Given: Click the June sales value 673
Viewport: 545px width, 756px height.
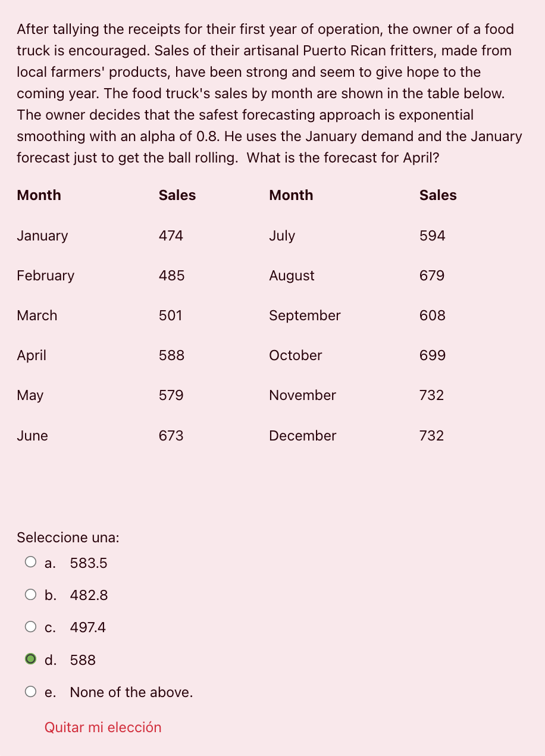Looking at the screenshot, I should (171, 436).
